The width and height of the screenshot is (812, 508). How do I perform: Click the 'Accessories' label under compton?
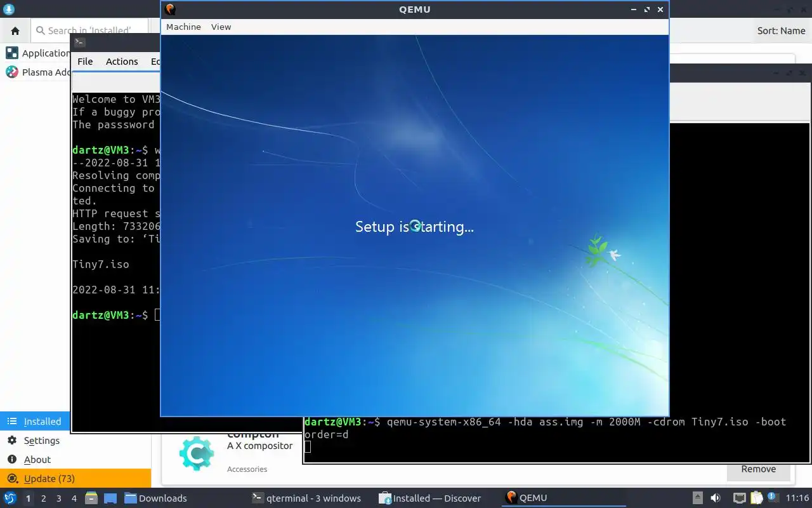(x=247, y=469)
